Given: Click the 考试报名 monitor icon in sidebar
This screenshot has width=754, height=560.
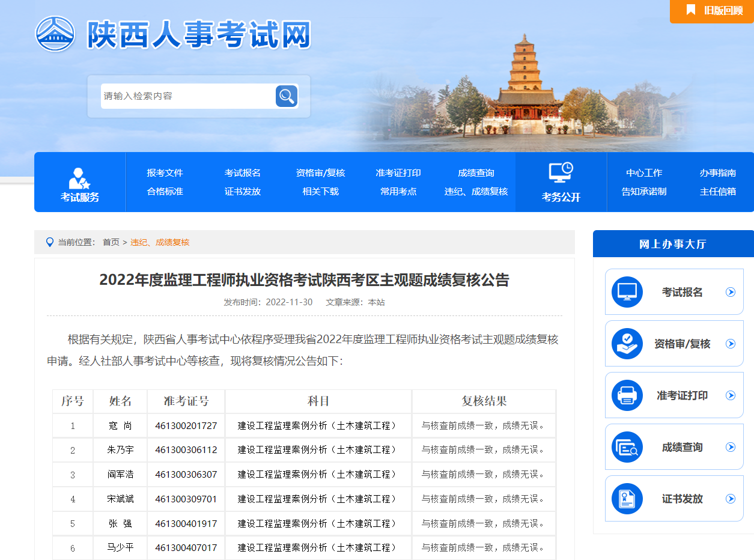Looking at the screenshot, I should [x=627, y=292].
